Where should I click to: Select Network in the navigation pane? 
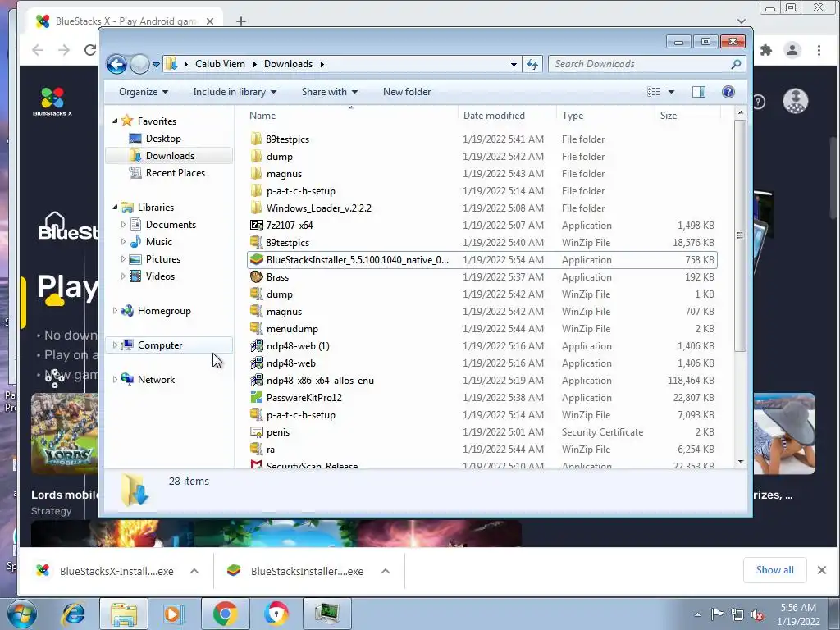pos(156,379)
